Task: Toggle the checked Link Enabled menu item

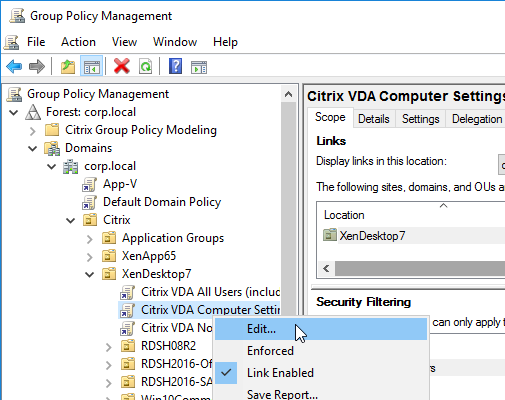Action: tap(280, 373)
